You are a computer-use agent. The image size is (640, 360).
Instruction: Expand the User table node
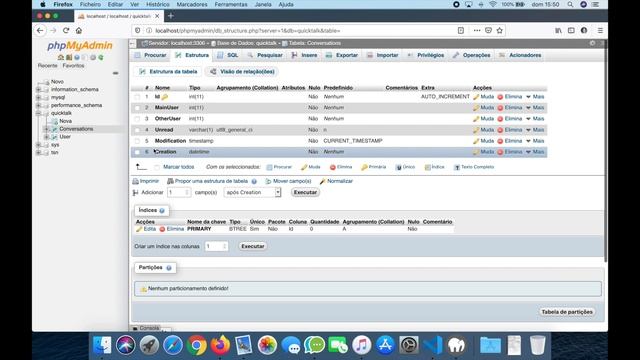47,137
